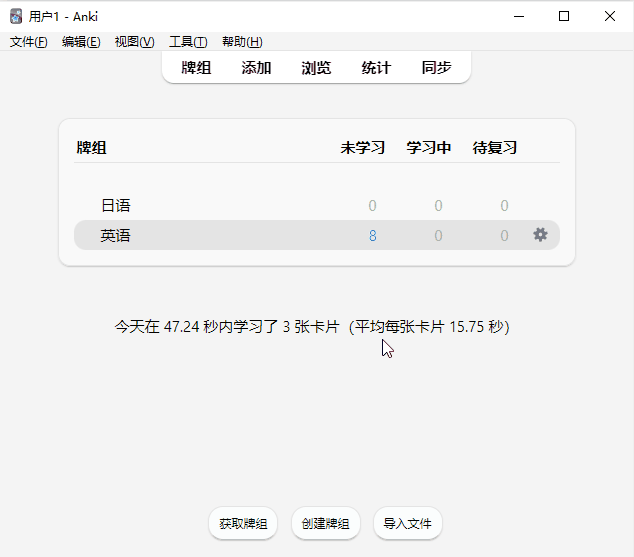Maximize the Anki window
The height and width of the screenshot is (557, 634).
[x=564, y=17]
